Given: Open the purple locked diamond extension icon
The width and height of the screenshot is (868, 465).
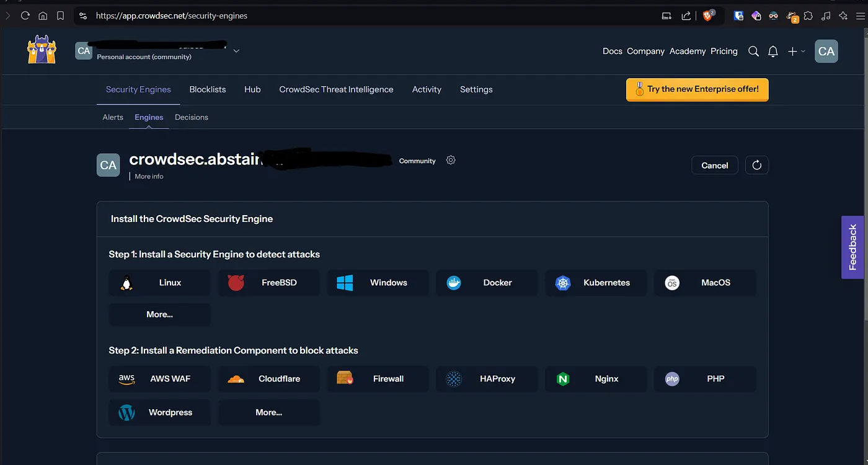Looking at the screenshot, I should 756,15.
